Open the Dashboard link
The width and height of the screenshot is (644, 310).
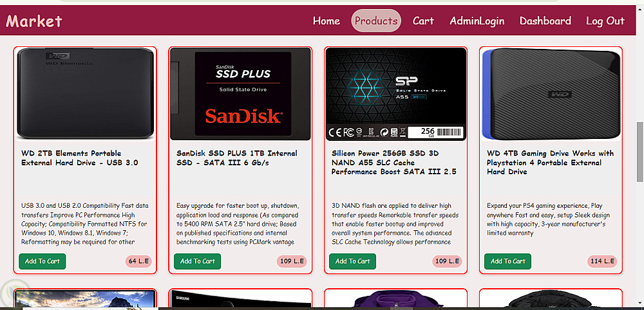coord(545,21)
